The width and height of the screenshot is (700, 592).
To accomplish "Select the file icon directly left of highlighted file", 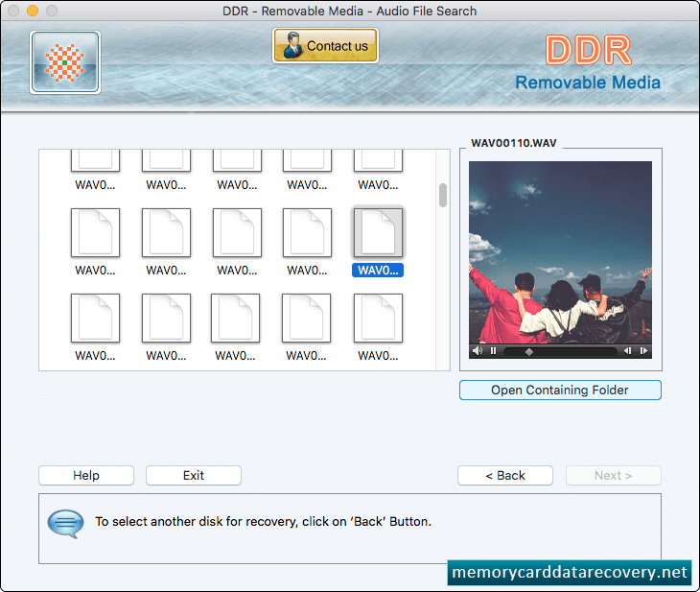I will (307, 233).
